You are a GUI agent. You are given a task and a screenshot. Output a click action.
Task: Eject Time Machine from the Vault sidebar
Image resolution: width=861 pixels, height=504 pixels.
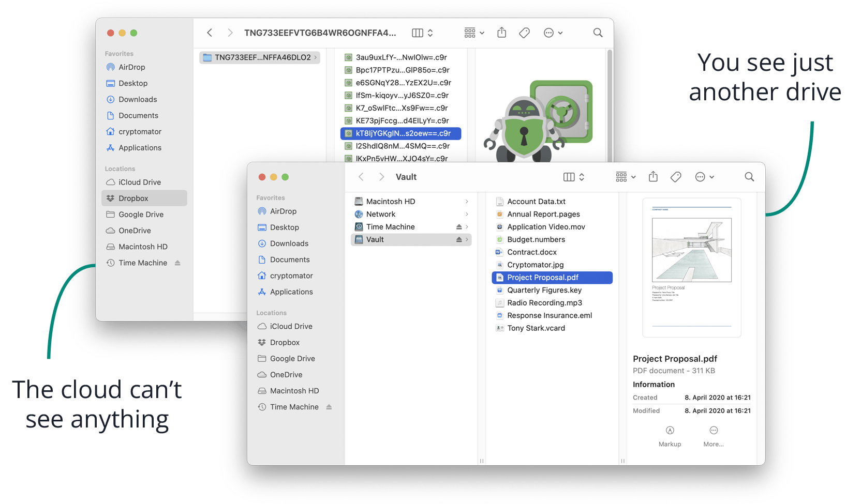[330, 407]
